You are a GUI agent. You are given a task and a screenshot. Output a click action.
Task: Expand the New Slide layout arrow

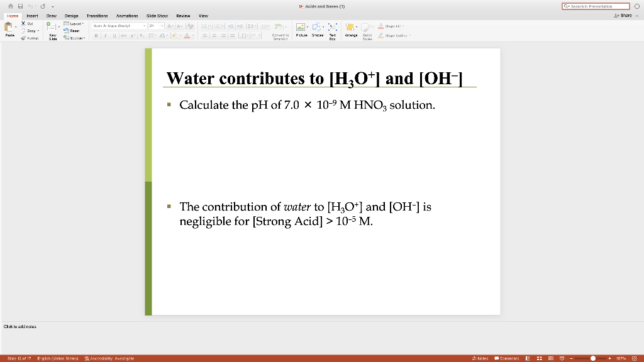[x=58, y=27]
